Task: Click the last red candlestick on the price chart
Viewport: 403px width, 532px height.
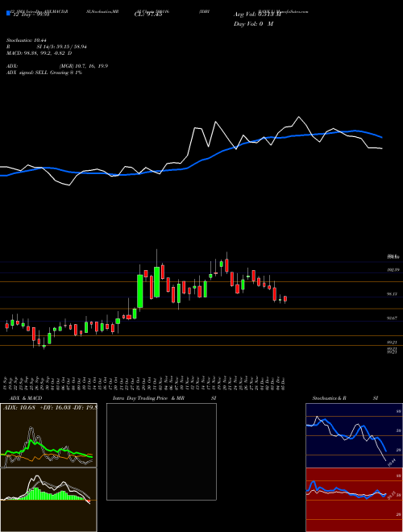Action: [x=285, y=298]
